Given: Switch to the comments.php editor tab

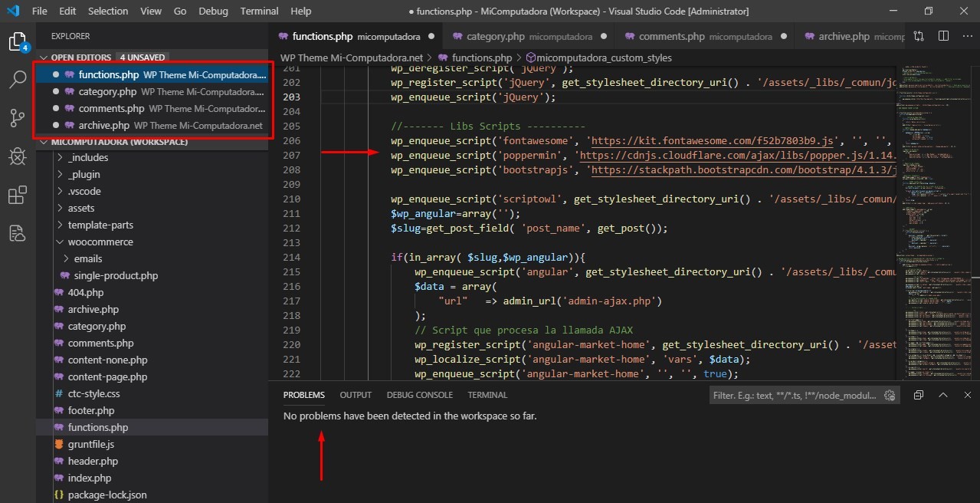Looking at the screenshot, I should (706, 36).
